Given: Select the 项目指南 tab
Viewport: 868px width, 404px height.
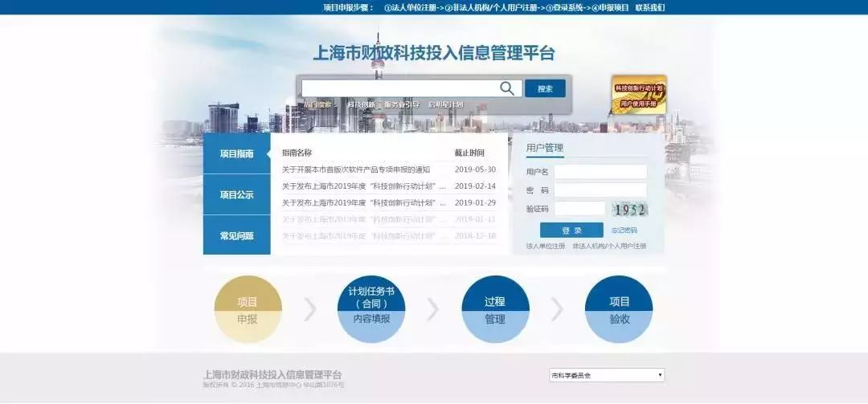Looking at the screenshot, I should pyautogui.click(x=237, y=154).
